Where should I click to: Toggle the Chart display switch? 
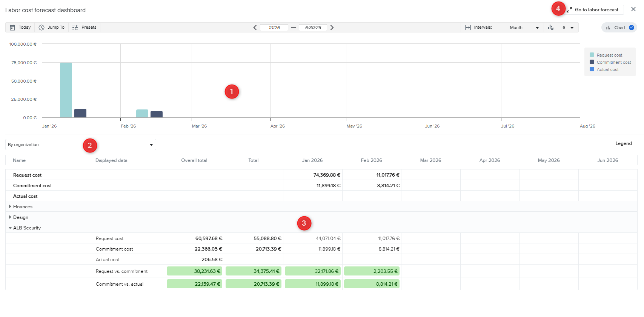(631, 28)
